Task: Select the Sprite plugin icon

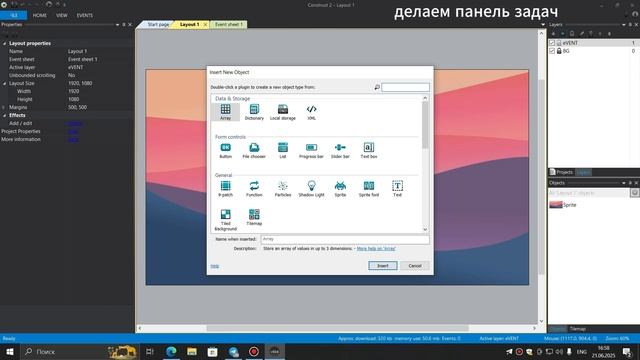Action: [340, 186]
